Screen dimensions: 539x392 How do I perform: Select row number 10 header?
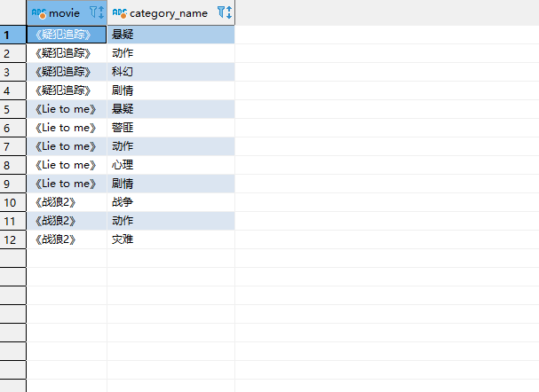pyautogui.click(x=13, y=202)
